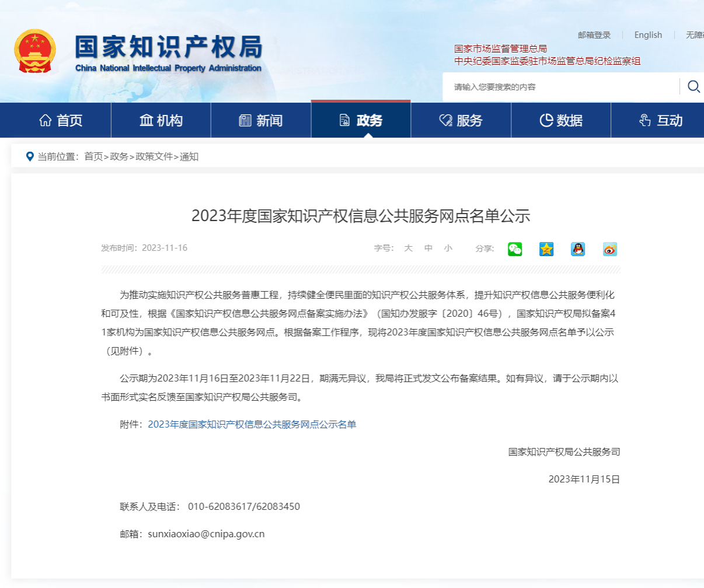
Task: Open the 首页 navigation tab
Action: tap(61, 120)
